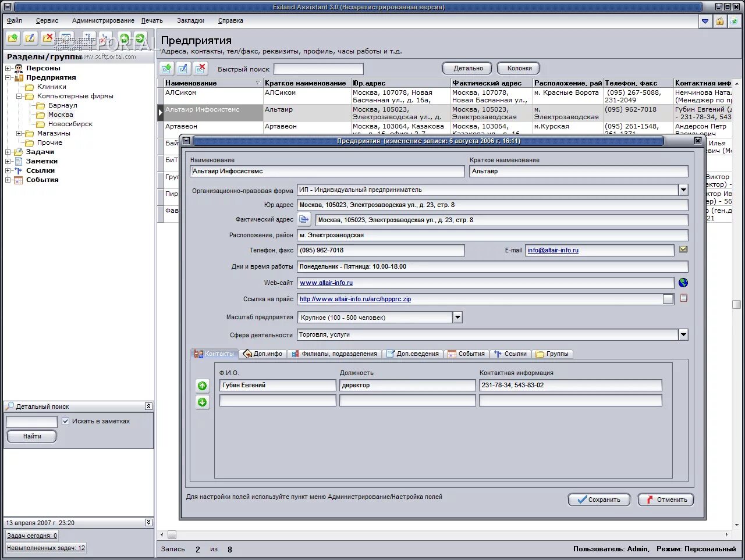
Task: Switch to the Группы tab
Action: (552, 354)
